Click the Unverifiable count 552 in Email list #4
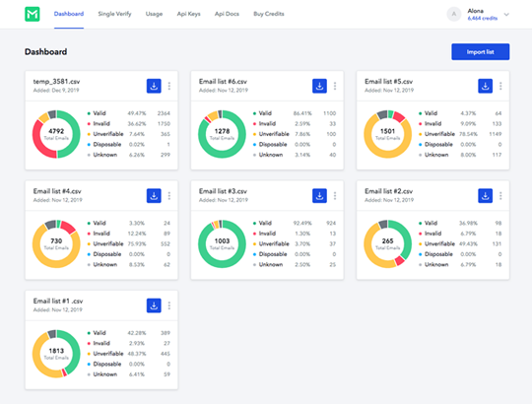 click(x=166, y=244)
